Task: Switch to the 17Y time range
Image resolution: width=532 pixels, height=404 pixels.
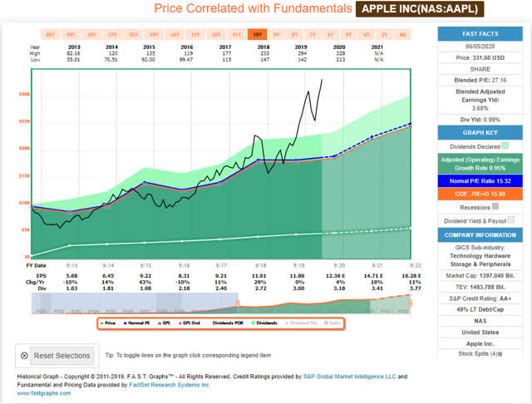Action: 112,35
